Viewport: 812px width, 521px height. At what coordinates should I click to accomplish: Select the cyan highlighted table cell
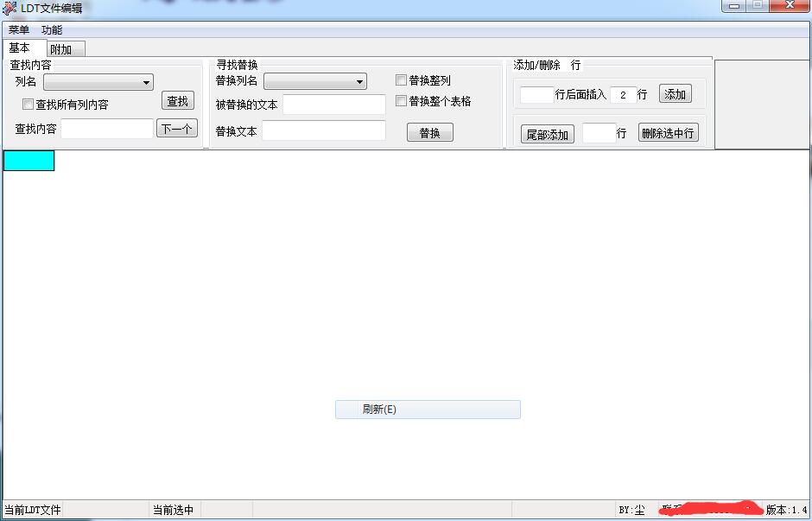pos(29,161)
